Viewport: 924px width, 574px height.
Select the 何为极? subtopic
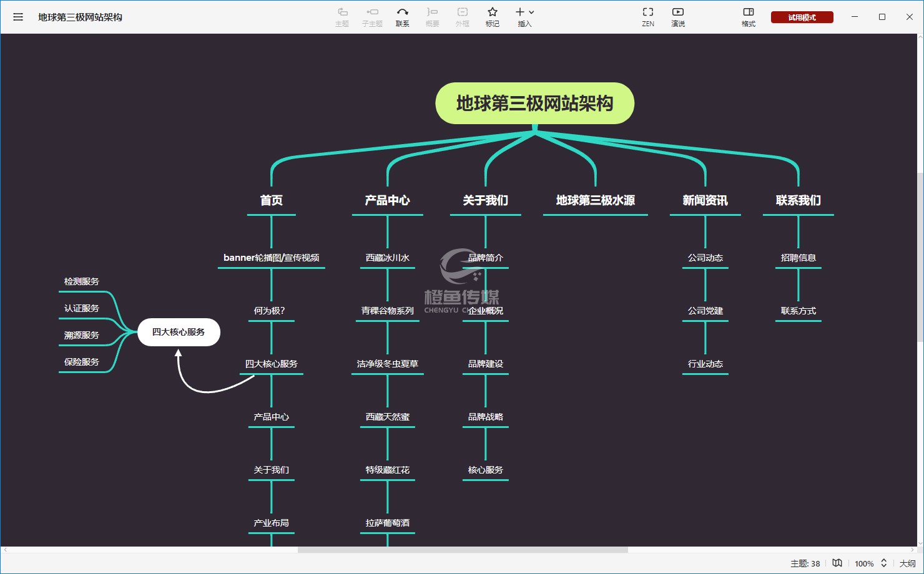pyautogui.click(x=272, y=311)
